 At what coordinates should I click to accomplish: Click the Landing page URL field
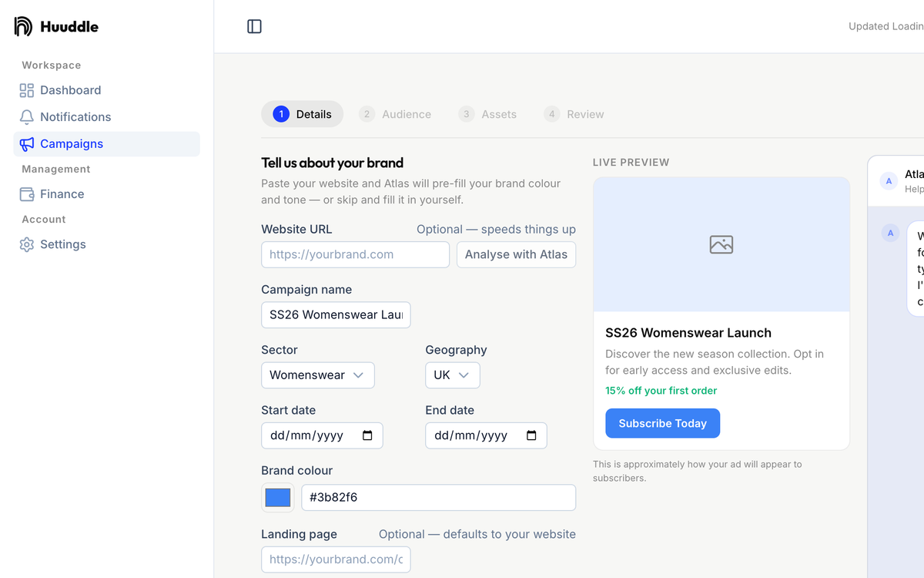pos(336,560)
